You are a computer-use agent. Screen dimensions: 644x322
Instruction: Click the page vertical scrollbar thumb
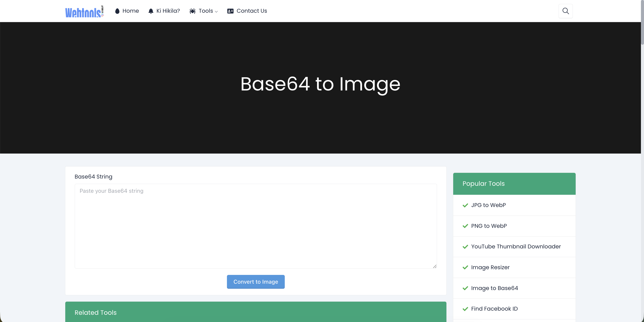tap(642, 23)
